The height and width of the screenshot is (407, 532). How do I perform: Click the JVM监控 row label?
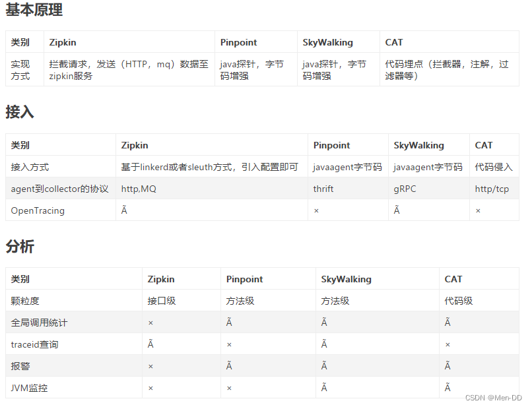pos(30,388)
